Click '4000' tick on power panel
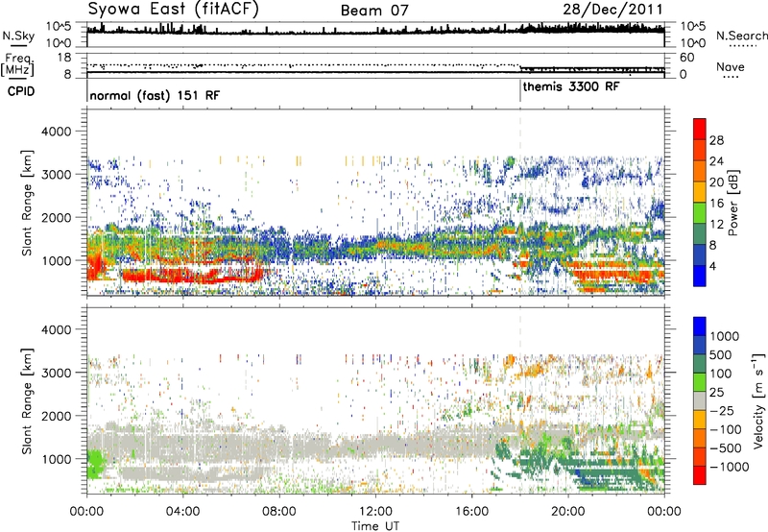This screenshot has width=768, height=532. point(56,132)
